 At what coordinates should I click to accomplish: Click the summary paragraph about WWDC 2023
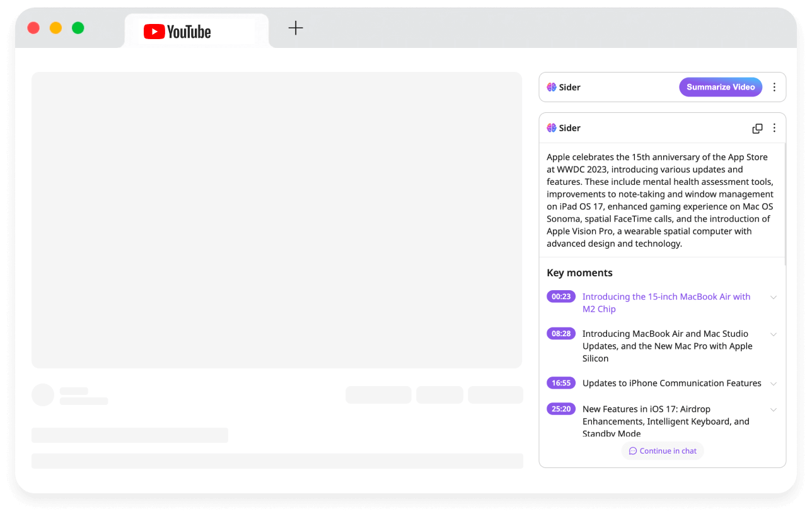(660, 200)
